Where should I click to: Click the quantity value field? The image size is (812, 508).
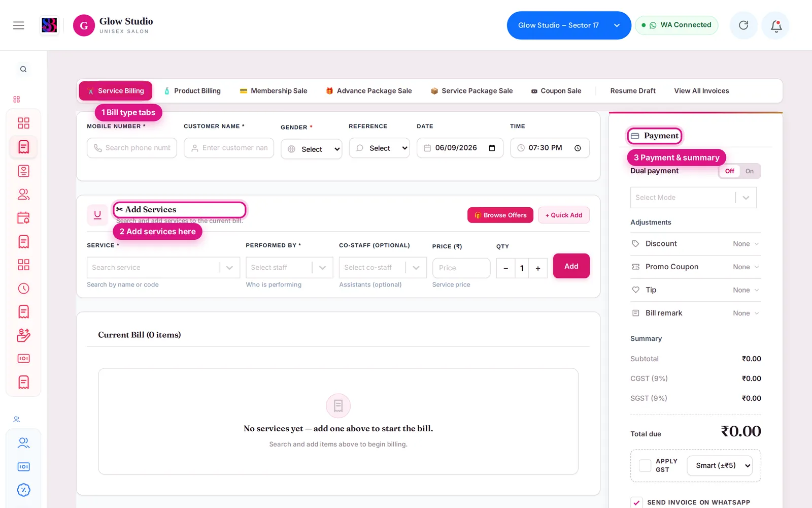pyautogui.click(x=522, y=268)
